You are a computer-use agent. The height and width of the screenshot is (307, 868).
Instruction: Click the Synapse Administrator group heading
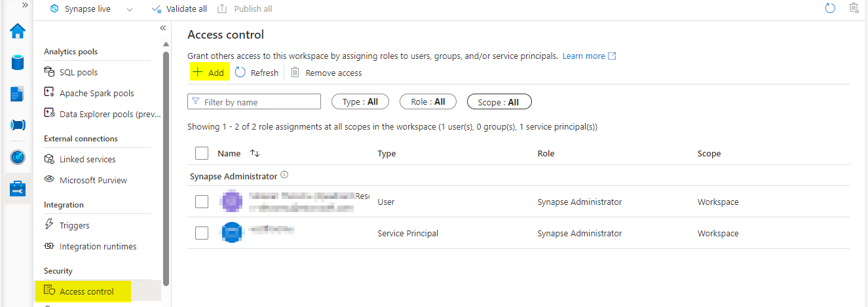click(233, 177)
